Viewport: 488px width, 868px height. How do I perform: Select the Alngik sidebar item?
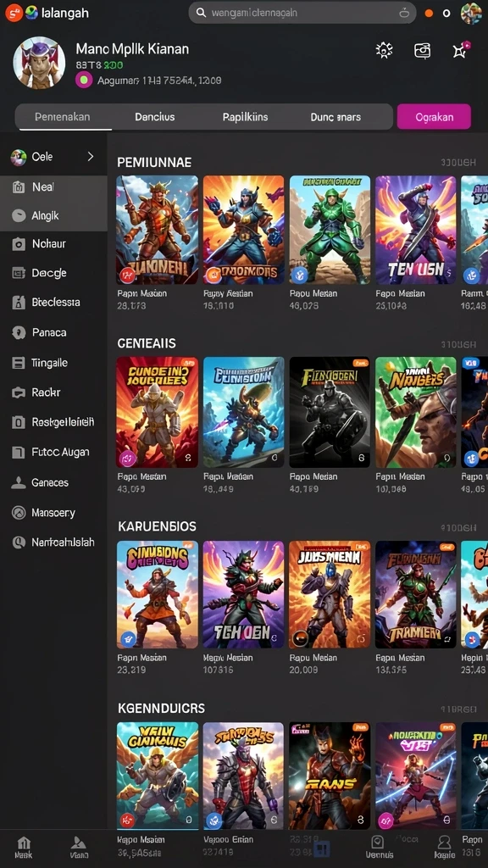tap(53, 216)
